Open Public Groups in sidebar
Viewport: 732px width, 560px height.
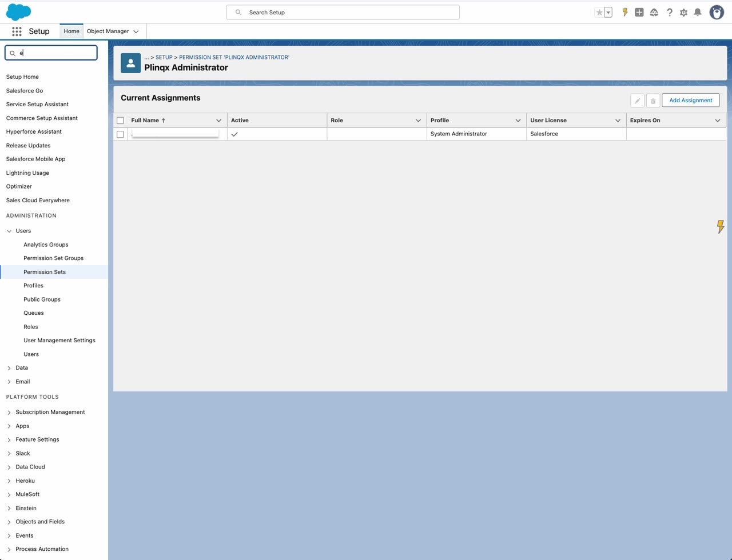(x=42, y=299)
